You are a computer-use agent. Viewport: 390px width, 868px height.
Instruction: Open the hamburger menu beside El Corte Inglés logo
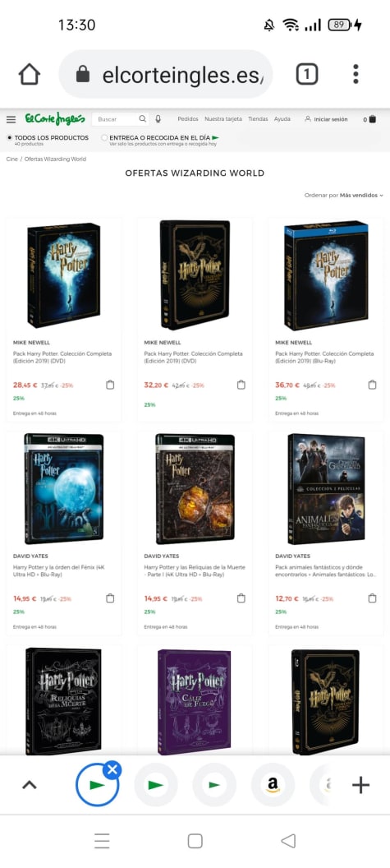click(x=11, y=119)
